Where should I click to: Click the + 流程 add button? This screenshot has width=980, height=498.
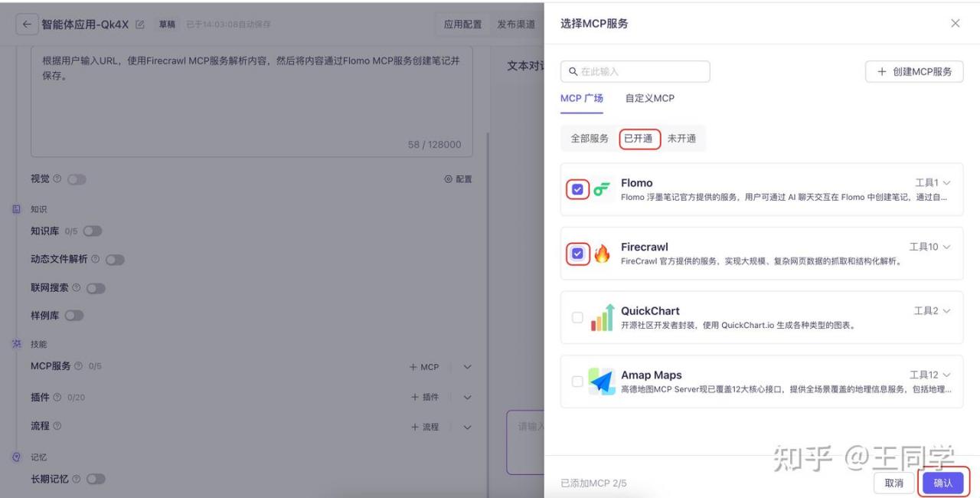(x=425, y=427)
